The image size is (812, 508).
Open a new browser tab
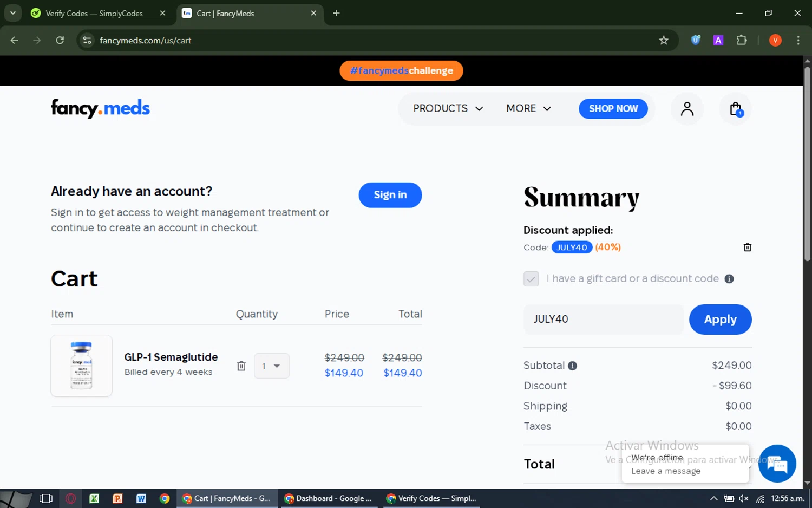[336, 13]
